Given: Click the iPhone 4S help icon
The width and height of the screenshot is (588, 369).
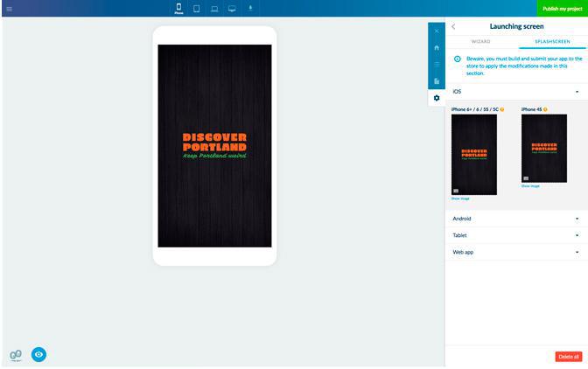Looking at the screenshot, I should point(545,110).
